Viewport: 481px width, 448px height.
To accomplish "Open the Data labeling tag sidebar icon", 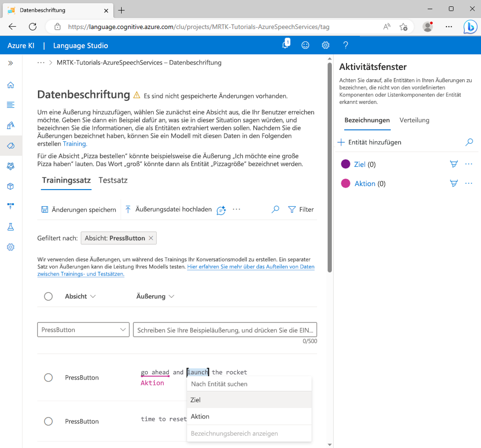I will pyautogui.click(x=10, y=146).
